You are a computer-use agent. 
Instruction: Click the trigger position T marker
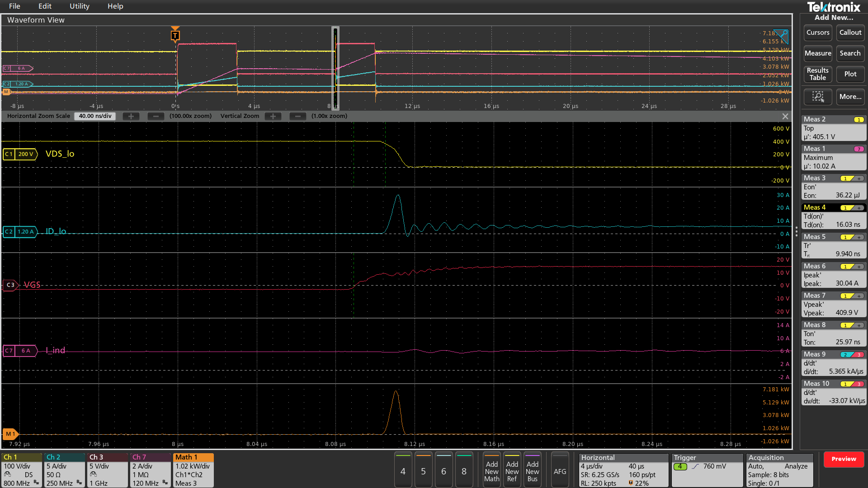pyautogui.click(x=175, y=35)
